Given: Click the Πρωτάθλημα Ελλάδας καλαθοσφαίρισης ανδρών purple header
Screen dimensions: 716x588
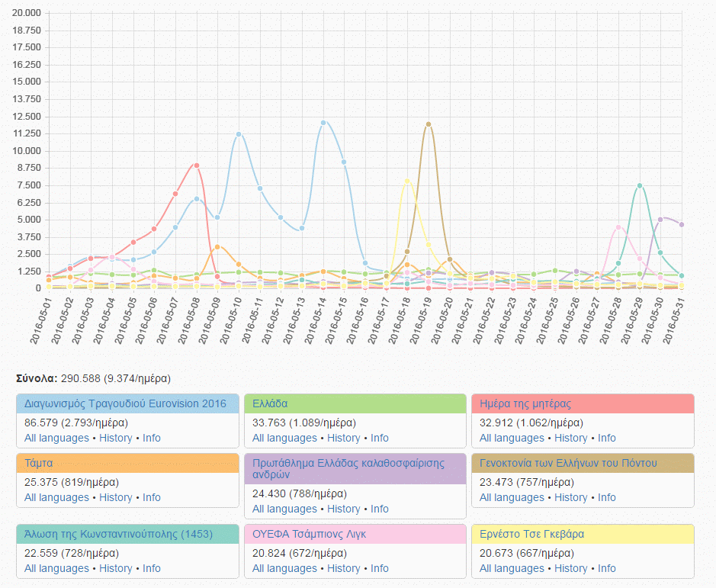Looking at the screenshot, I should pyautogui.click(x=355, y=468).
